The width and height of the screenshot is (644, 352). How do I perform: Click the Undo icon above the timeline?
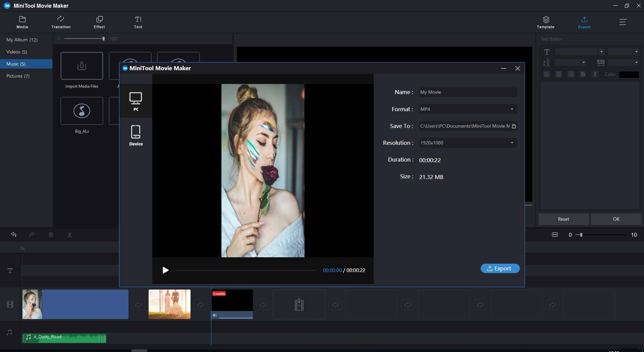[13, 235]
